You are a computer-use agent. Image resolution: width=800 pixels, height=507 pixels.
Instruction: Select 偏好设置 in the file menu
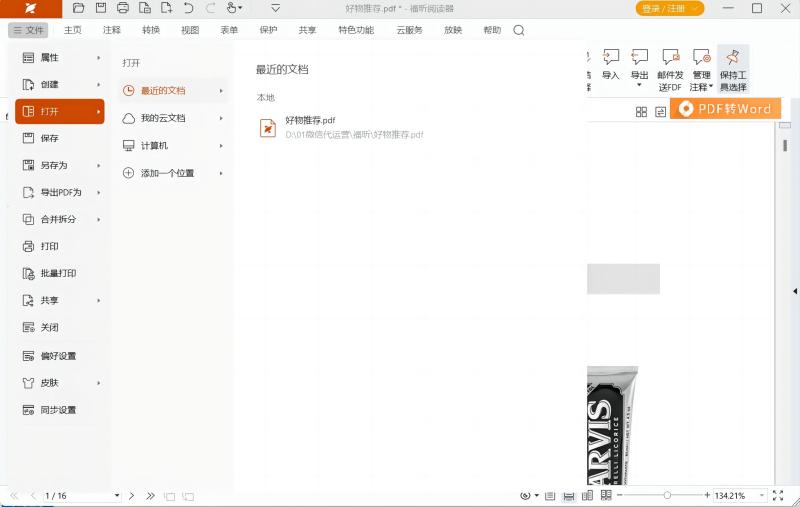(x=57, y=356)
